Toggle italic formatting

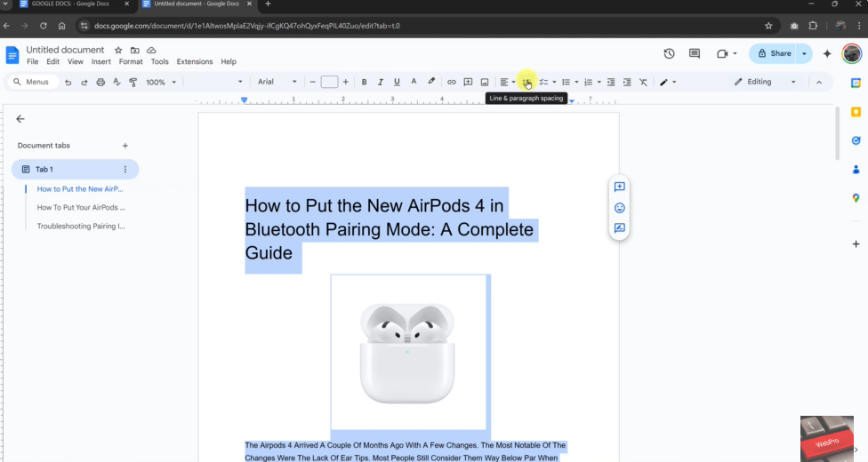[381, 82]
